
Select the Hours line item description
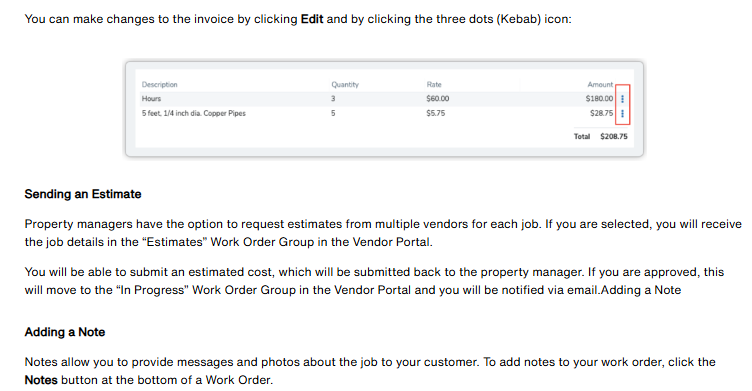pos(151,98)
